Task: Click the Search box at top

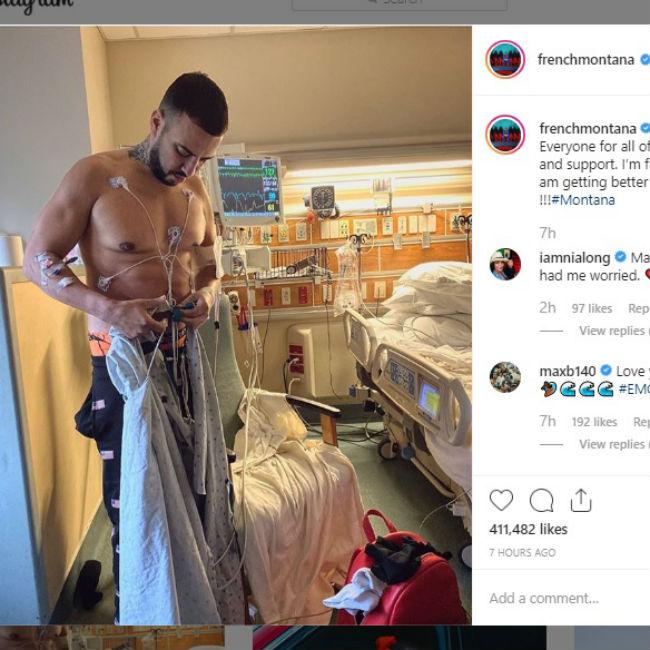Action: coord(400,5)
